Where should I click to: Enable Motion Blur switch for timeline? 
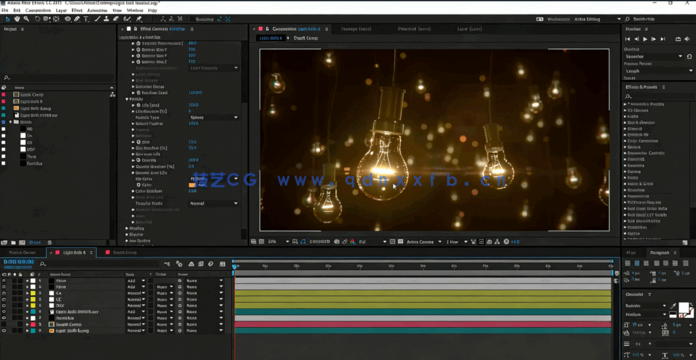(211, 264)
